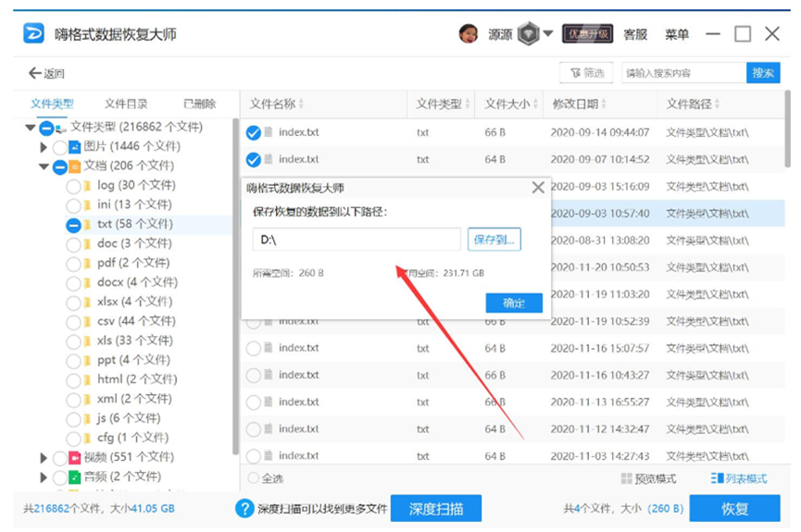801x532 pixels.
Task: Toggle the 文件类型 root checkbox
Action: click(x=46, y=128)
